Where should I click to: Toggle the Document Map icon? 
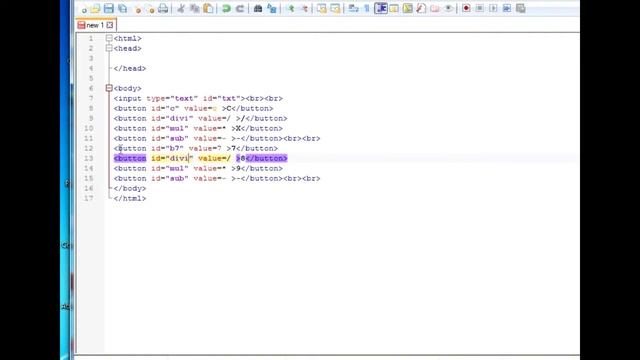pyautogui.click(x=407, y=8)
